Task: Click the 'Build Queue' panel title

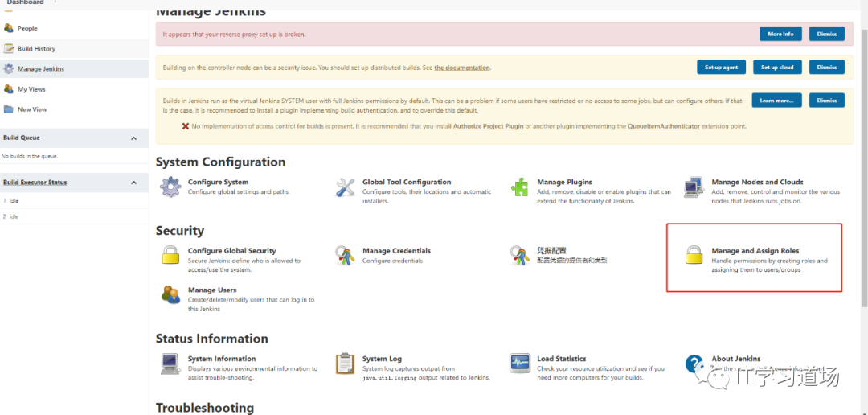Action: pos(22,138)
